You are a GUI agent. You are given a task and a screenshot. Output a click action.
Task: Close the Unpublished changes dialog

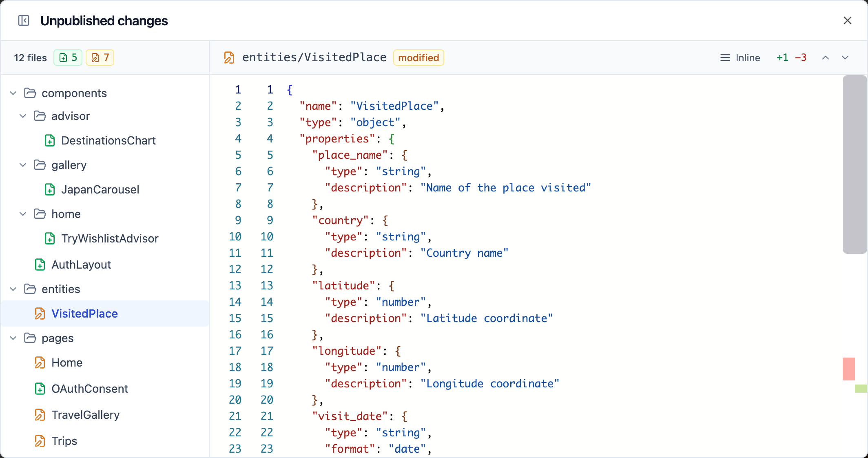coord(848,20)
